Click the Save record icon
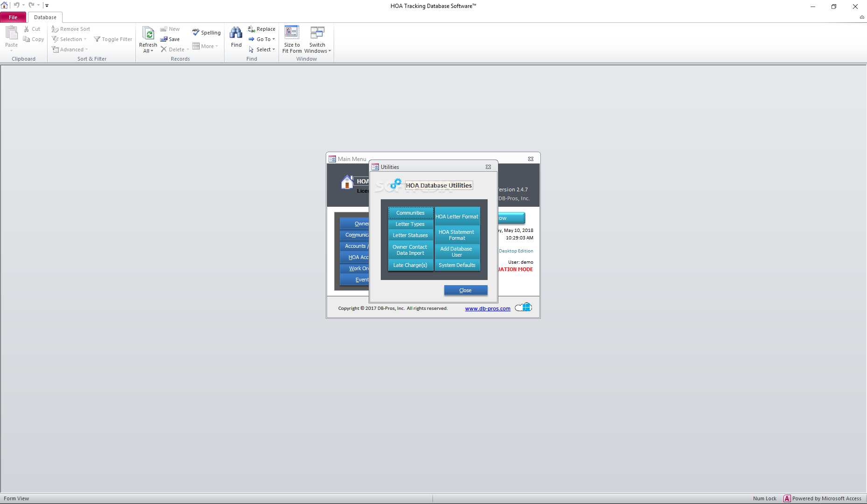Screen dimensions: 867x504 pyautogui.click(x=164, y=39)
